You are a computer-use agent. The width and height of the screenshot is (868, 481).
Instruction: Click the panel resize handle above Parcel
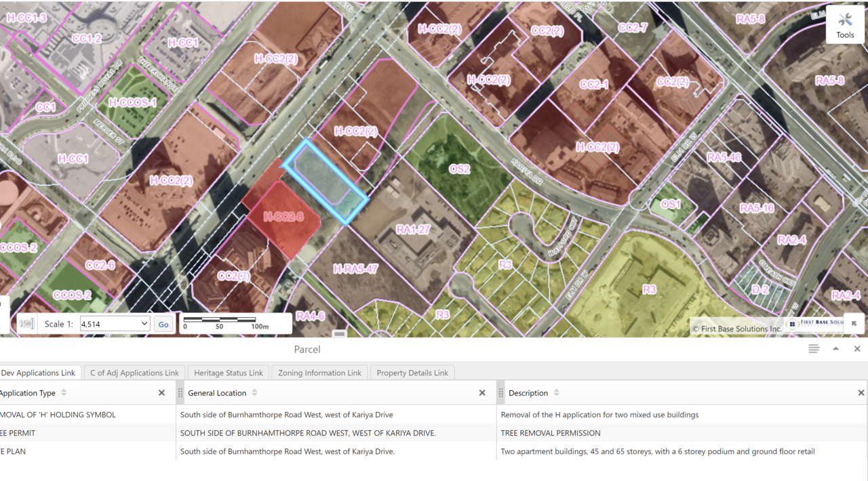340,334
